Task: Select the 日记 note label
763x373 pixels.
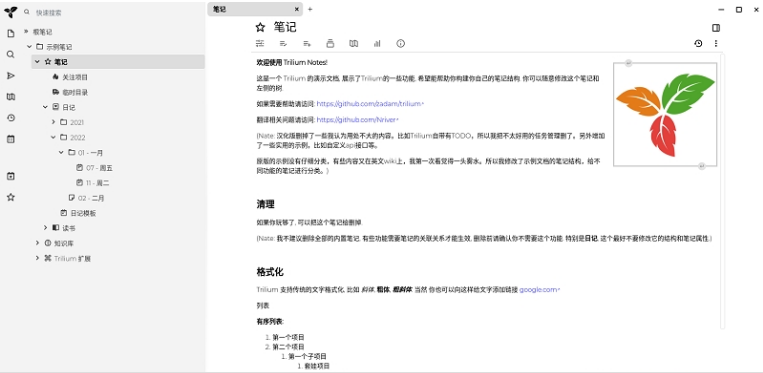Action: click(x=69, y=107)
